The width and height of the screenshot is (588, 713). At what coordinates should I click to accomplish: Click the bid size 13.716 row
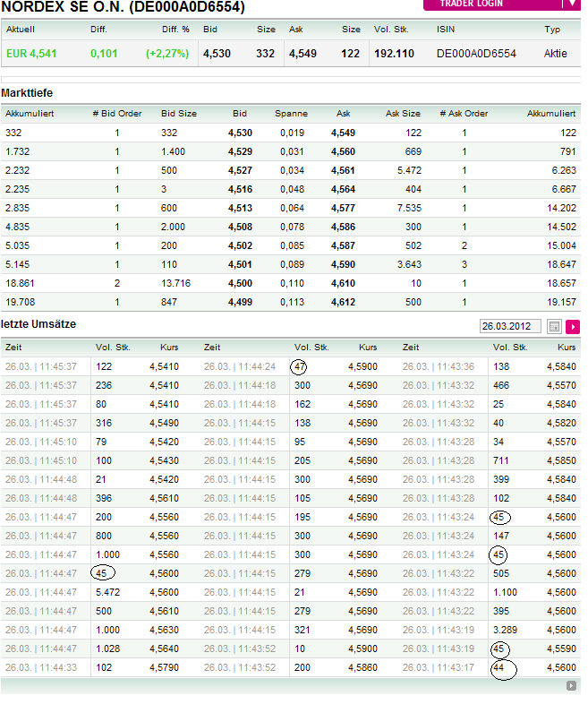click(x=179, y=283)
